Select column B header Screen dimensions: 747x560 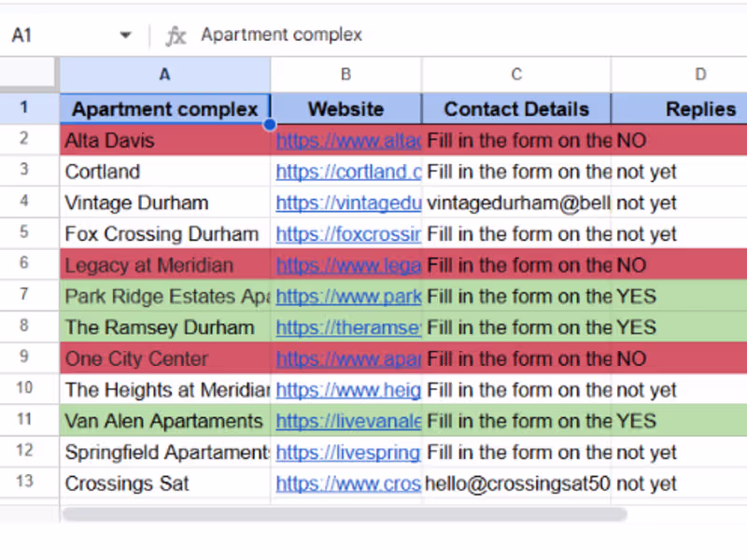[345, 75]
